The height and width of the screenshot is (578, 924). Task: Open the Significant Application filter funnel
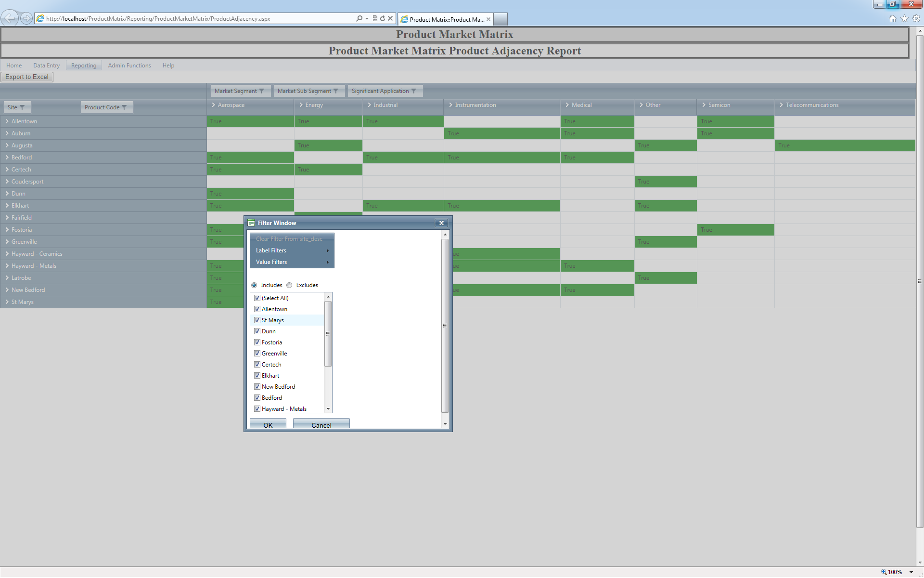coord(414,91)
